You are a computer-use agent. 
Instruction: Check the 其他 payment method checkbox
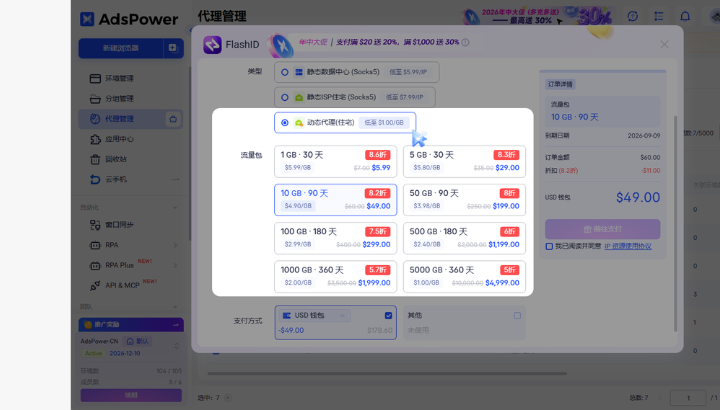tap(518, 315)
